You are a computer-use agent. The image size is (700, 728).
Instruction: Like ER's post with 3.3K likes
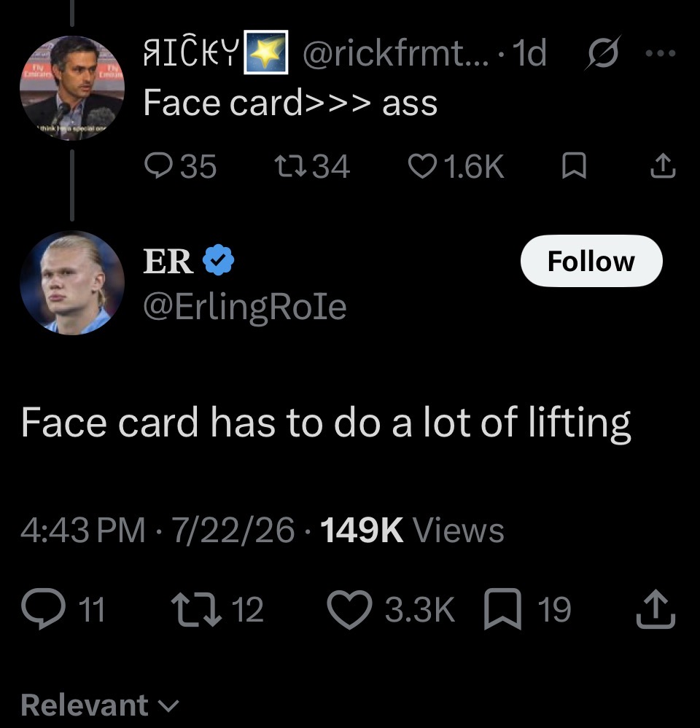click(x=391, y=608)
